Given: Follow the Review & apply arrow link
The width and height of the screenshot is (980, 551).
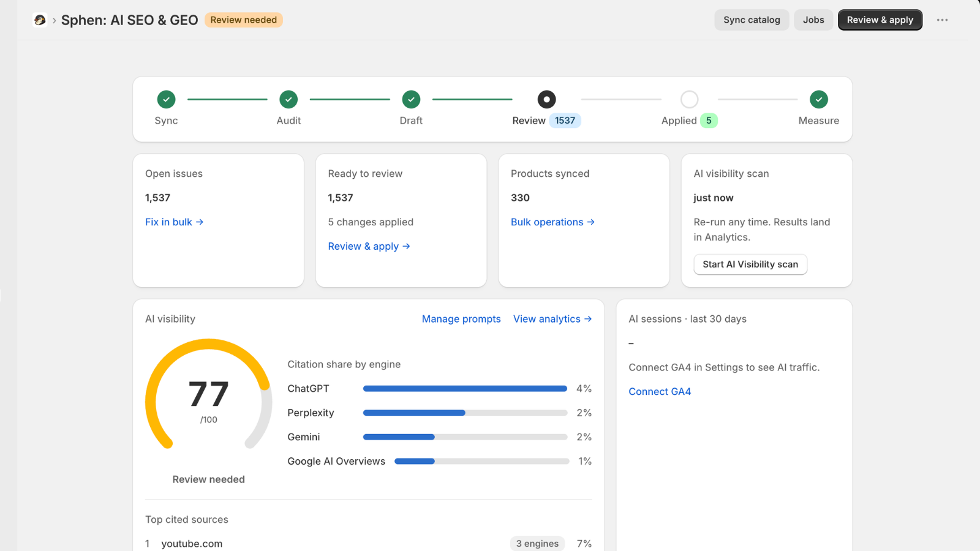Looking at the screenshot, I should click(369, 246).
